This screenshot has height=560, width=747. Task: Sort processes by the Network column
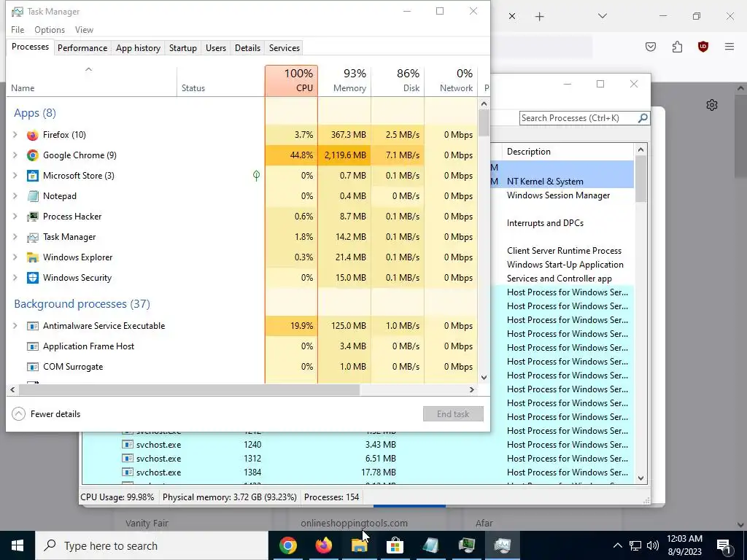[451, 81]
